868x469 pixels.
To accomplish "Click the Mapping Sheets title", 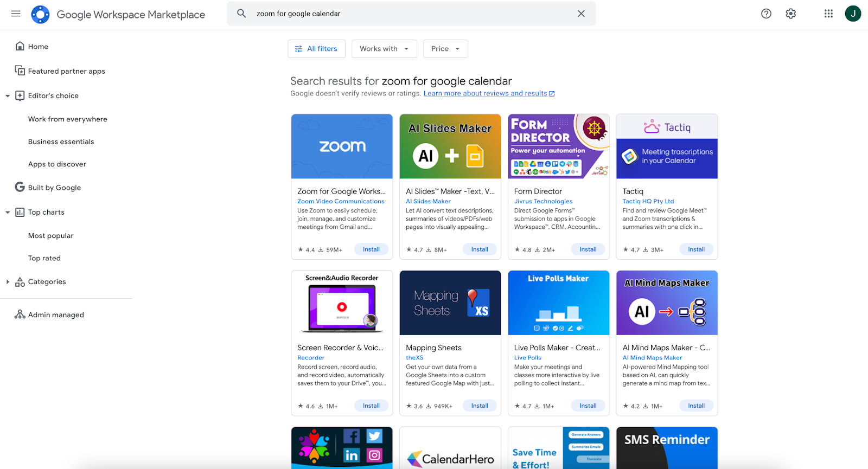I will pos(433,348).
